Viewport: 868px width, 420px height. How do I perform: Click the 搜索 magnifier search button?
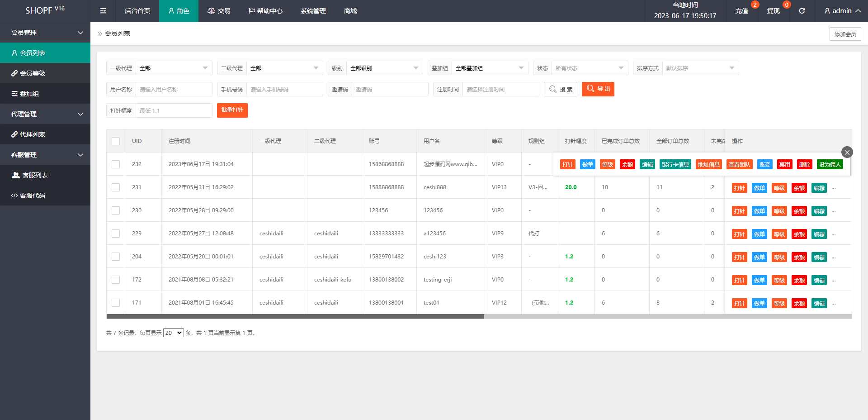[x=560, y=89]
